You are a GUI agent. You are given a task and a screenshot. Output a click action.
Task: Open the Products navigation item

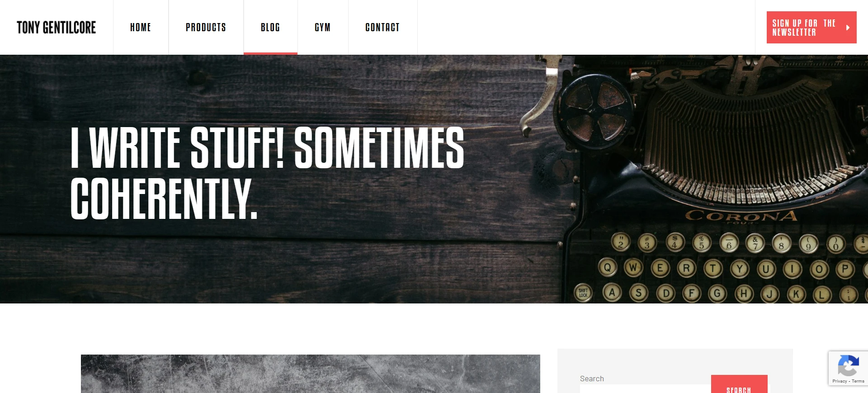coord(206,28)
